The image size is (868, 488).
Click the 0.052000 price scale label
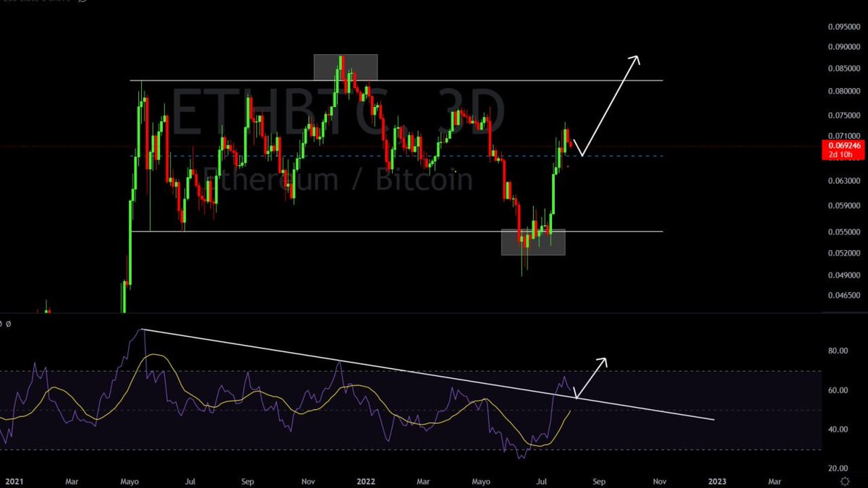844,253
